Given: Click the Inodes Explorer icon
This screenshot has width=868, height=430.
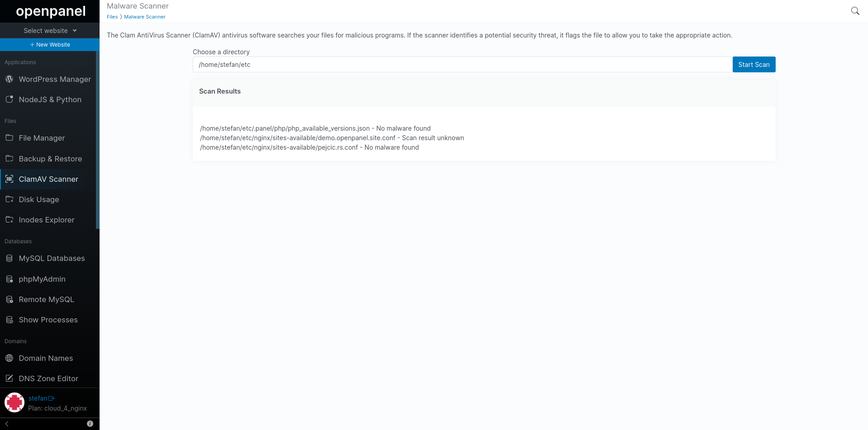Looking at the screenshot, I should point(9,219).
